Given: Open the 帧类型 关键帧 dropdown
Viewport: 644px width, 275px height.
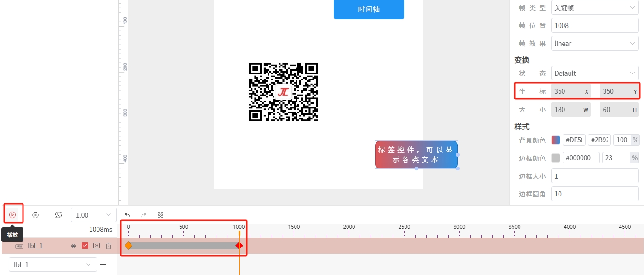Looking at the screenshot, I should (x=594, y=7).
